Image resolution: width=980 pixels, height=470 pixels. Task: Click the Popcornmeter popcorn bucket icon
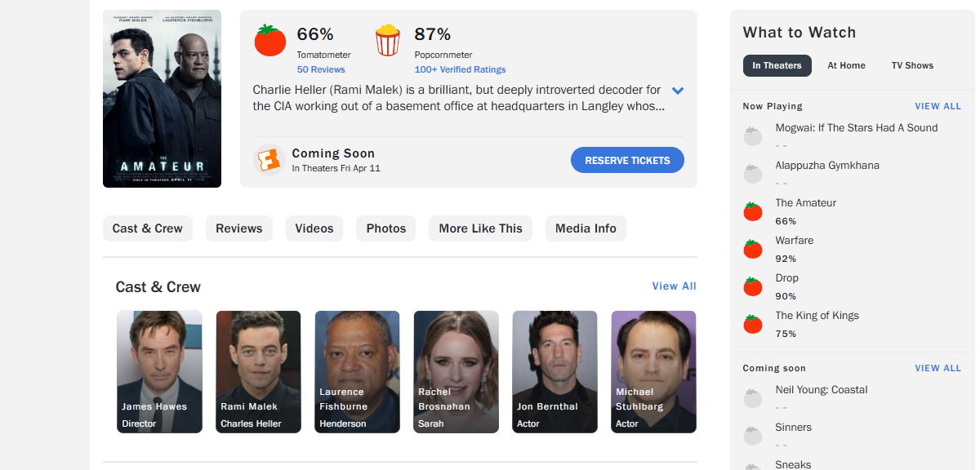388,41
